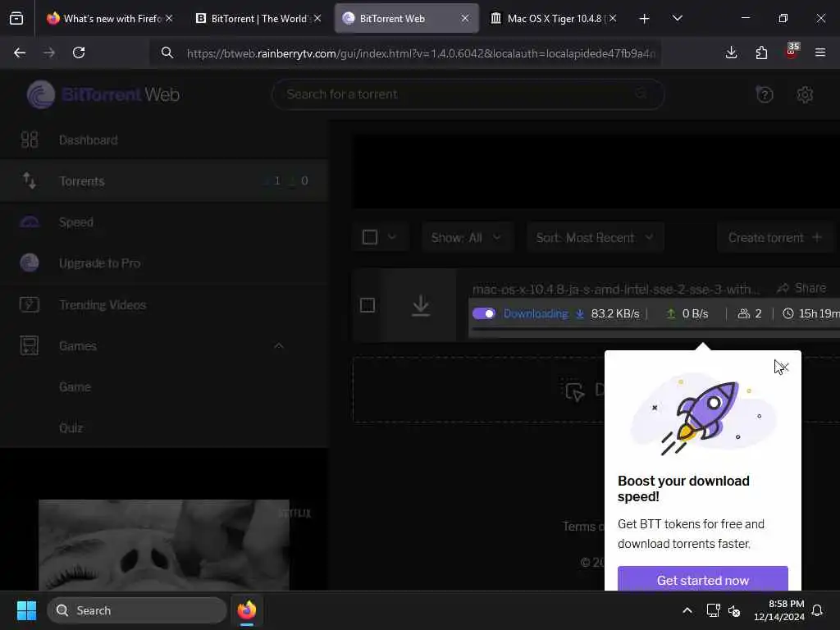Click the Create torrent button
The image size is (840, 630).
click(x=775, y=237)
